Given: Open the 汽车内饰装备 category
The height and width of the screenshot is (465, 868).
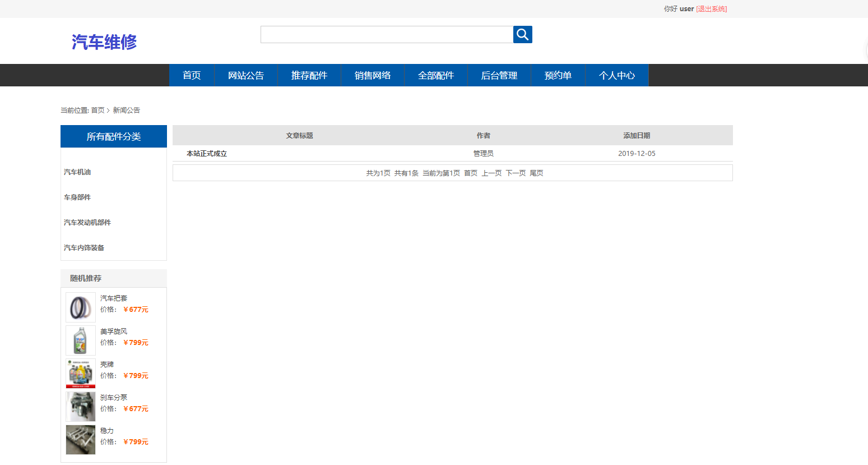Looking at the screenshot, I should [84, 247].
